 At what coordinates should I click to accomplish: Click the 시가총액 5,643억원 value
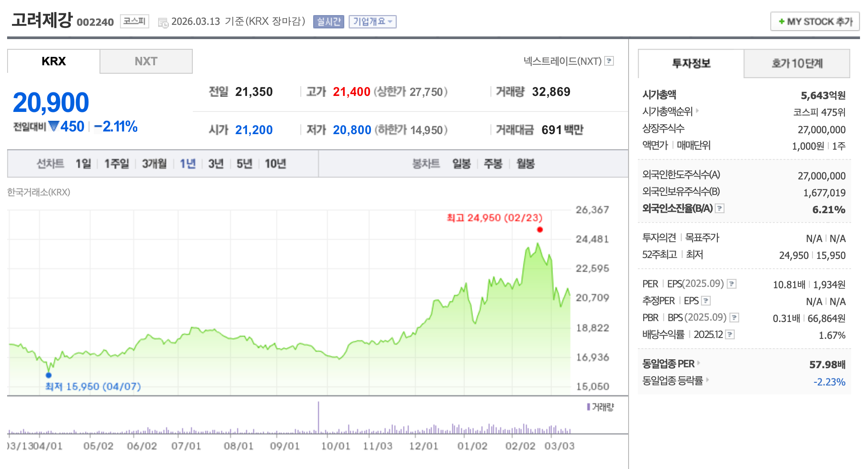pos(823,95)
